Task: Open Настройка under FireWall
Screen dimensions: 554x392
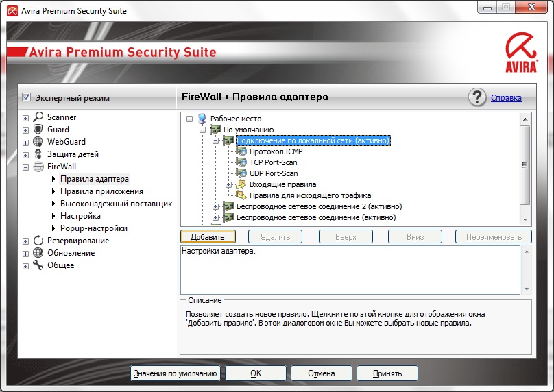Action: (80, 216)
